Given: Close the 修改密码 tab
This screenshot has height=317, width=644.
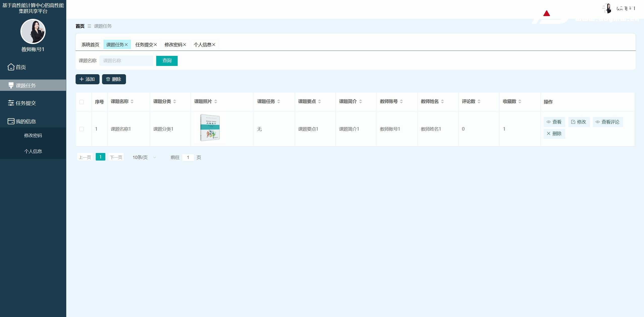Looking at the screenshot, I should click(185, 45).
